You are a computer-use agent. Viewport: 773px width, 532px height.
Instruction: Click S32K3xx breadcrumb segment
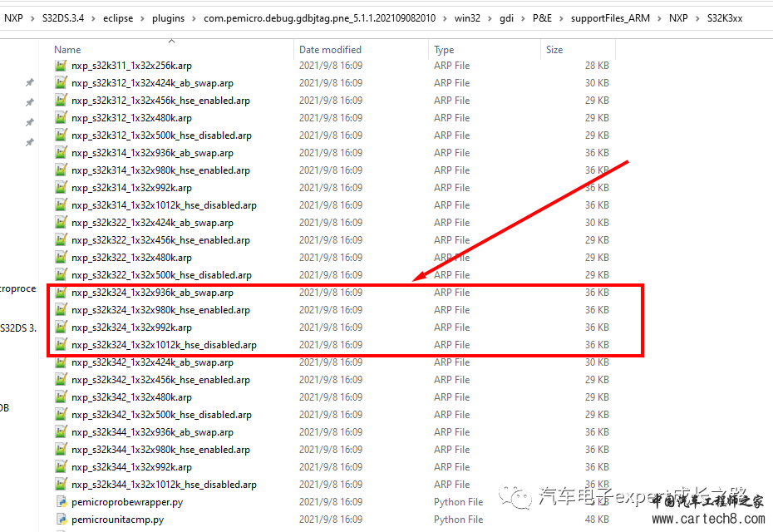725,18
